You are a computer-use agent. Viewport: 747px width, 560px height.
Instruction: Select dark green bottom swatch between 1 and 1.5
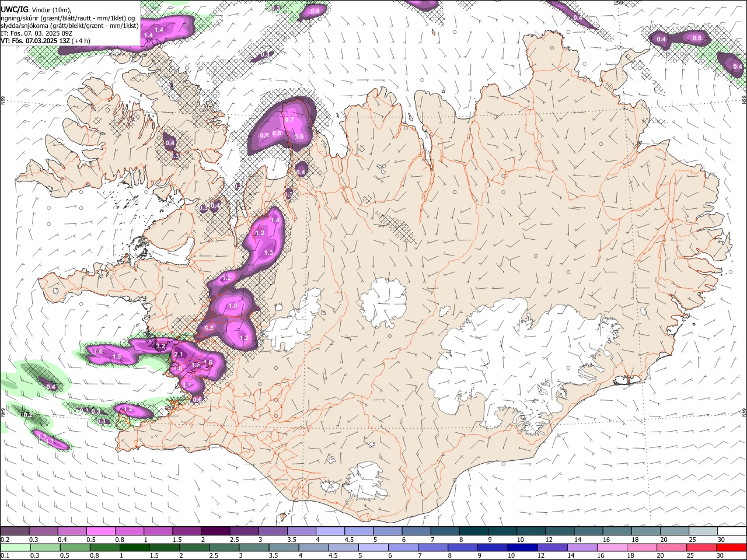tap(134, 547)
